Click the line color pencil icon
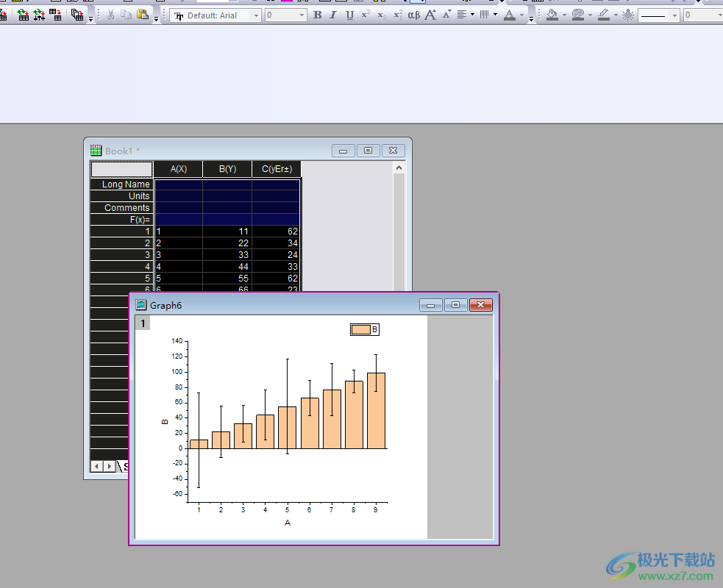723x588 pixels. [604, 15]
